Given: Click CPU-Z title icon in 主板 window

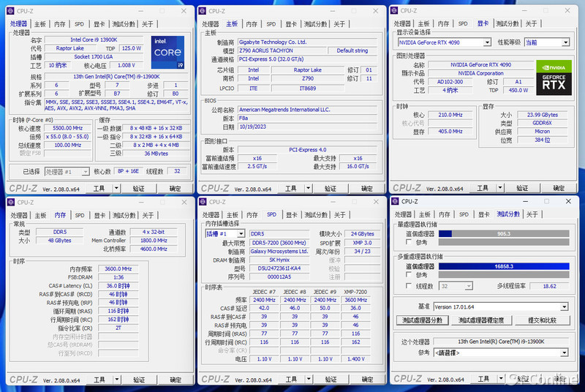Looking at the screenshot, I should tap(203, 11).
